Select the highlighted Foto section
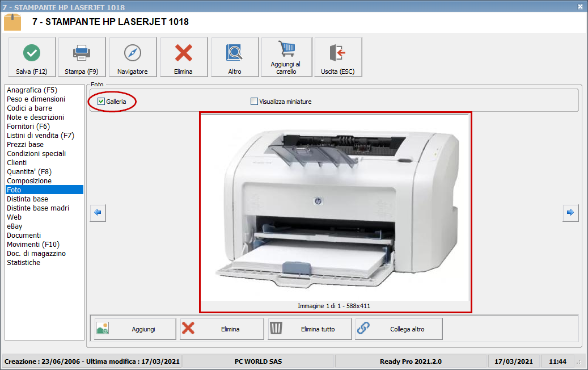 pyautogui.click(x=44, y=190)
